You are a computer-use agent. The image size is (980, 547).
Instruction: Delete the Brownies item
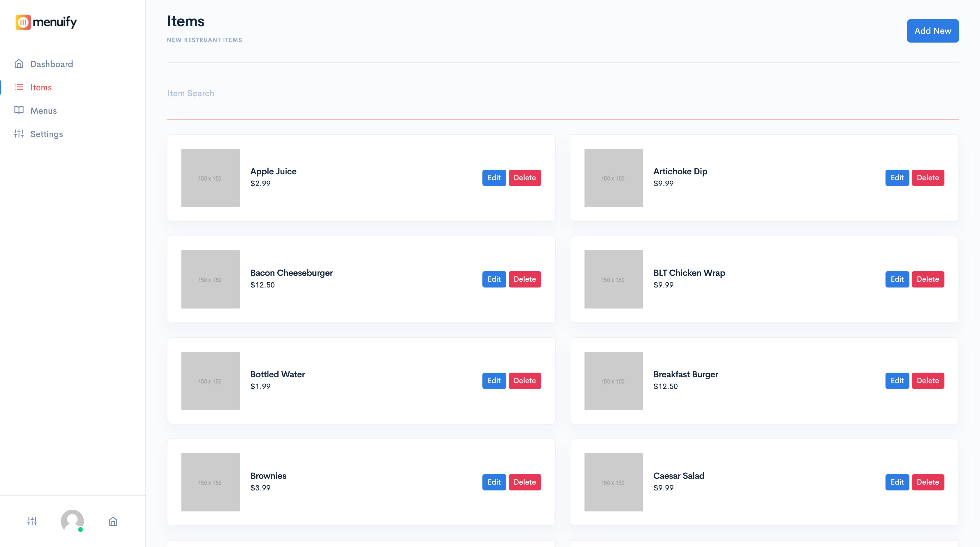pos(525,482)
